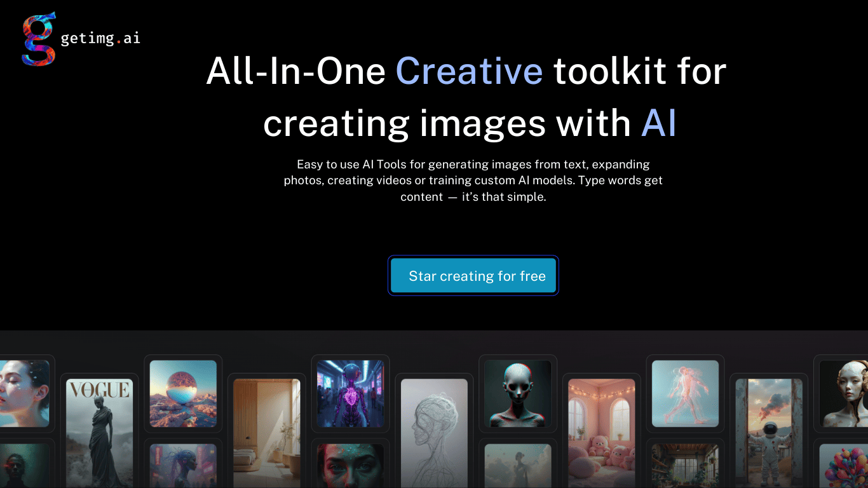Select the porcelain woman bust thumbnail
This screenshot has width=868, height=488.
click(843, 393)
